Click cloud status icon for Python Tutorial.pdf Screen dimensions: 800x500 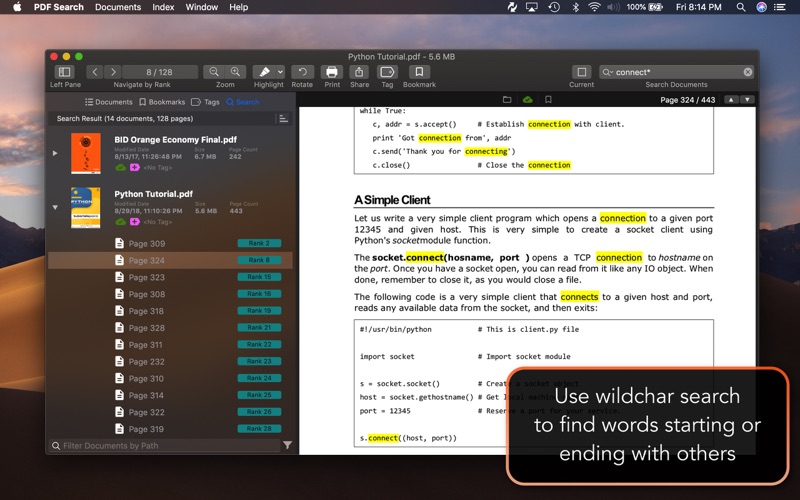(x=121, y=221)
